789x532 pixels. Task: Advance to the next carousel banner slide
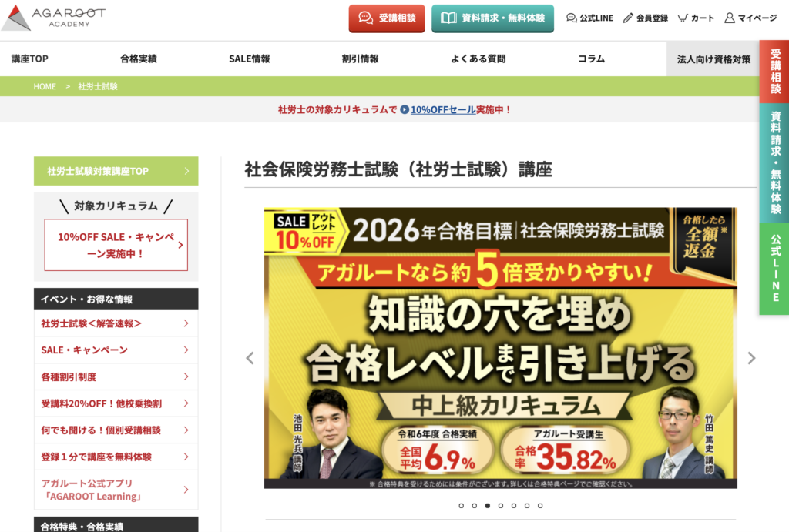coord(751,358)
